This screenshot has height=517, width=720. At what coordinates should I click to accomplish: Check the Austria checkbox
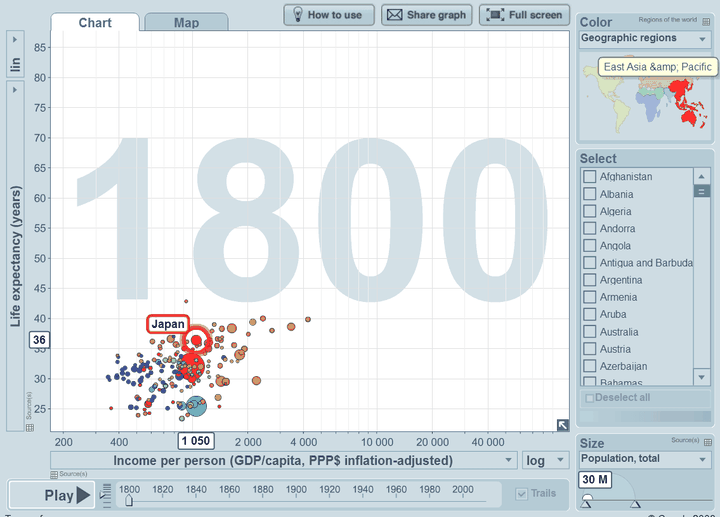click(590, 349)
